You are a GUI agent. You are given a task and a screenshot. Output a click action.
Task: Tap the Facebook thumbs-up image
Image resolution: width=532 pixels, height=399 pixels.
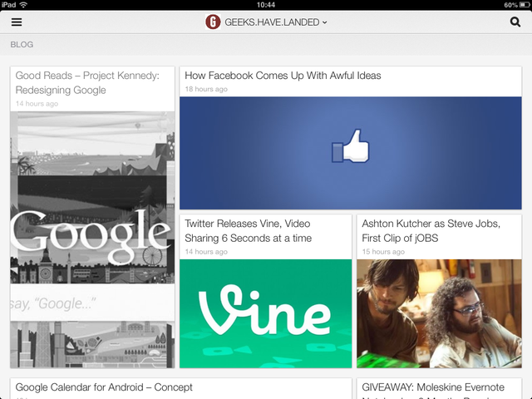point(351,153)
